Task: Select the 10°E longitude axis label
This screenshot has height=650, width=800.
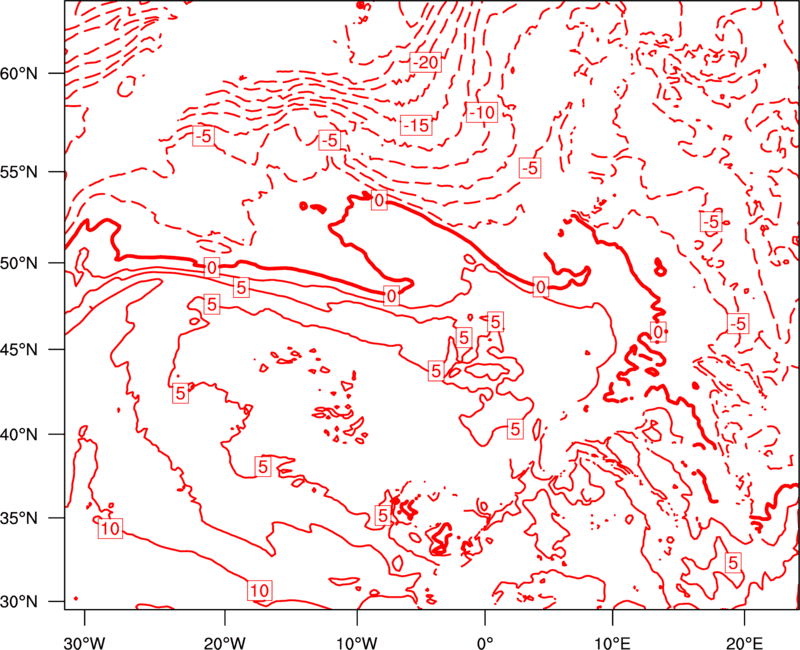Action: coord(612,643)
